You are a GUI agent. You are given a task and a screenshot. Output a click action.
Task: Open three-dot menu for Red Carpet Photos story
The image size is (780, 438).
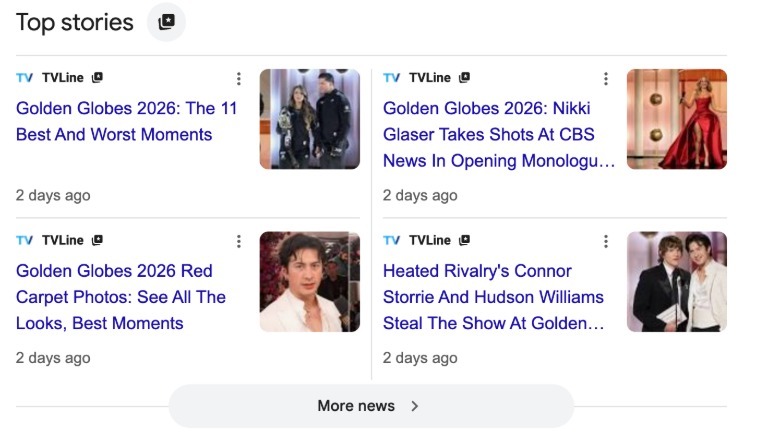[238, 241]
